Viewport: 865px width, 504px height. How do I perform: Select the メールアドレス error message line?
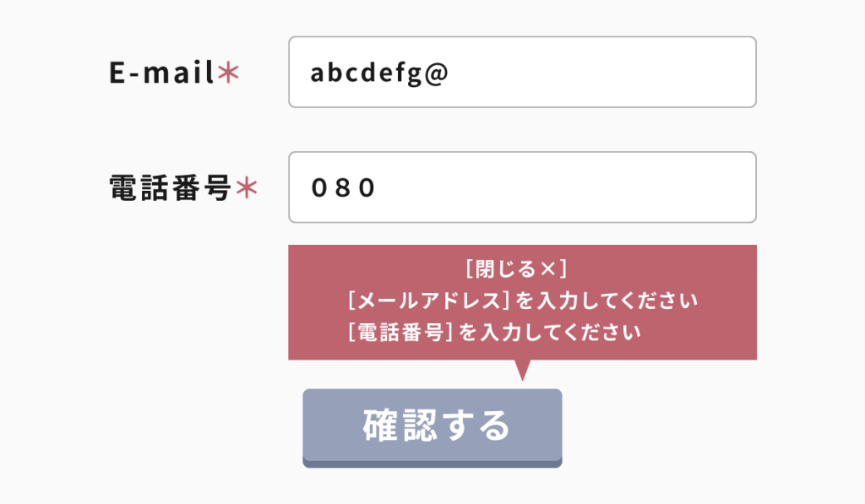523,301
